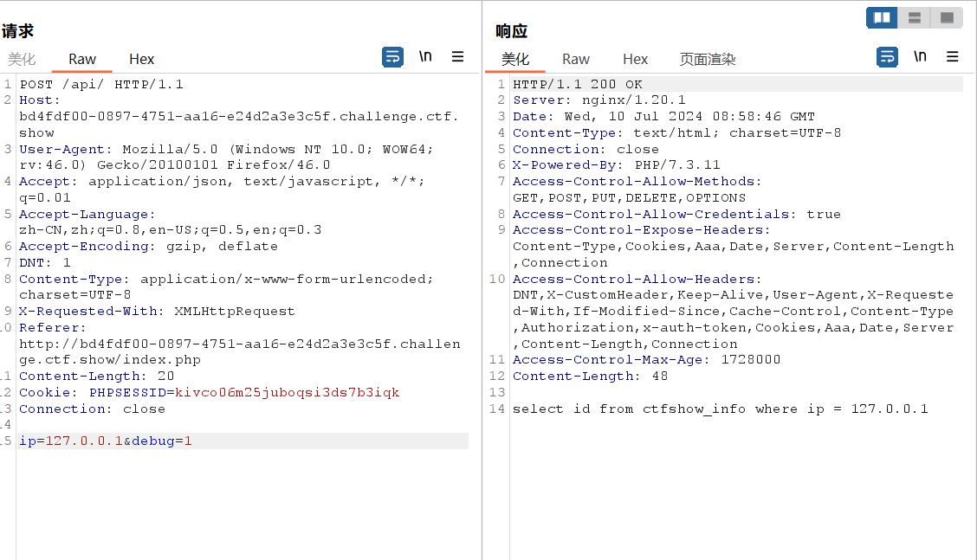Select the side-by-side layout icon
977x560 pixels.
pos(882,17)
